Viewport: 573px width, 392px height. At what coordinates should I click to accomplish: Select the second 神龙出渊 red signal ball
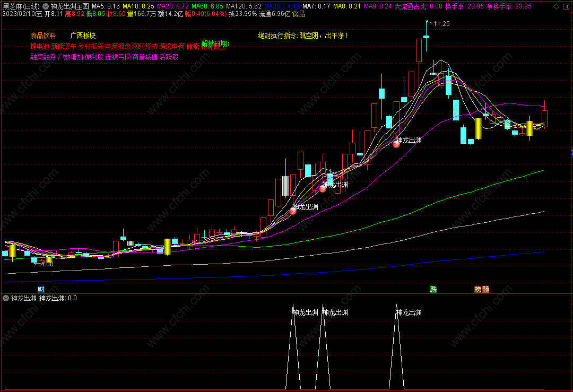click(323, 188)
